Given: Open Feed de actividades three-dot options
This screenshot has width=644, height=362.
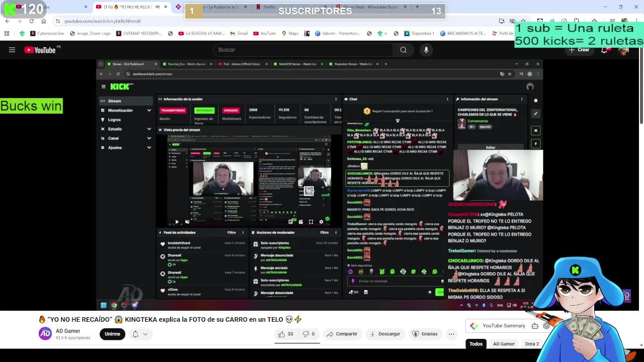Looking at the screenshot, I should point(243,232).
